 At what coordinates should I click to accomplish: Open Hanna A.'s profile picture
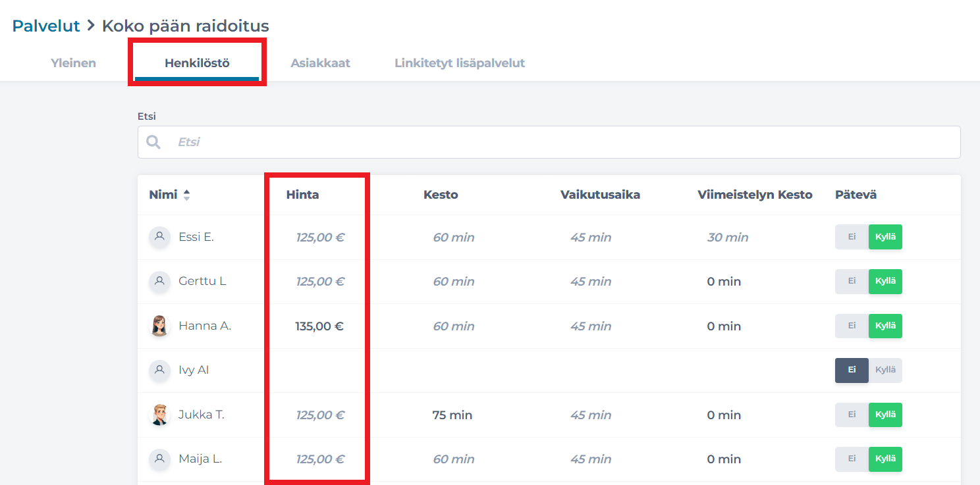coord(159,326)
